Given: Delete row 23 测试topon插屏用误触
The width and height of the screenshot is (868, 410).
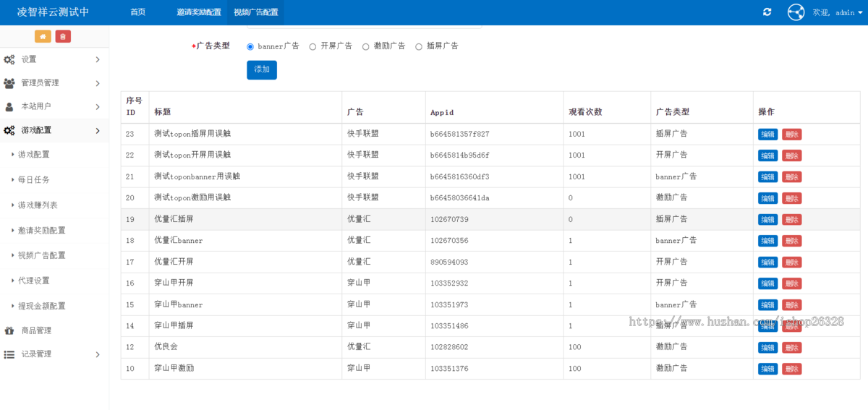Looking at the screenshot, I should (791, 134).
